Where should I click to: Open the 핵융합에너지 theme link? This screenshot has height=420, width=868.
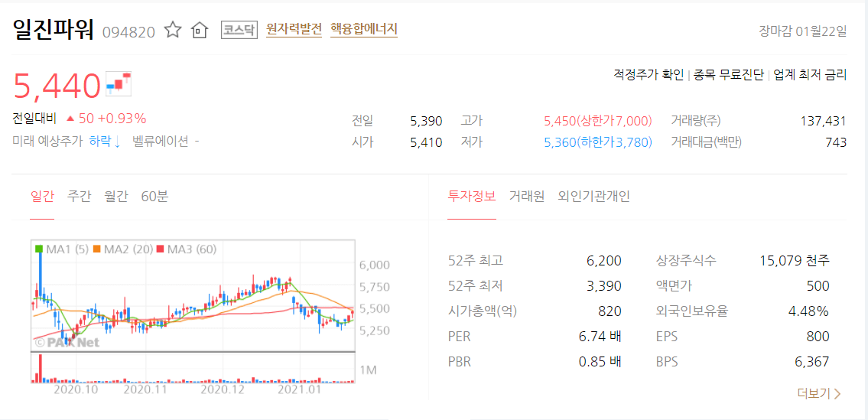pyautogui.click(x=364, y=29)
